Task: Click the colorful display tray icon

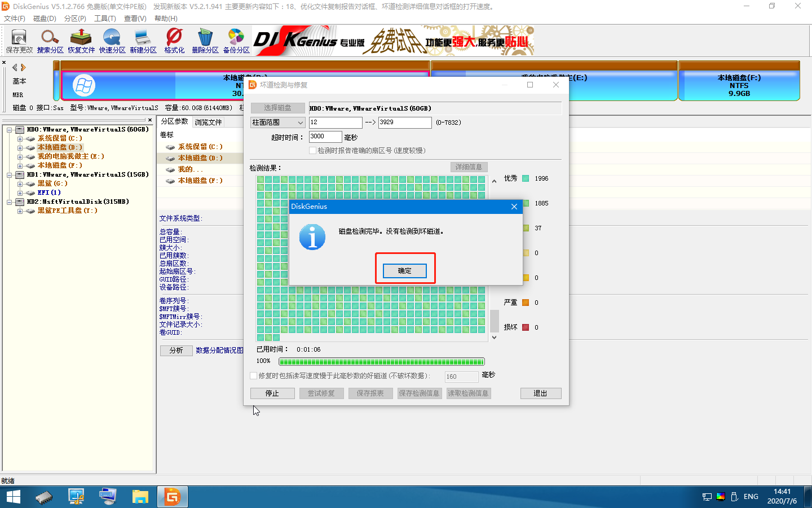Action: point(721,497)
